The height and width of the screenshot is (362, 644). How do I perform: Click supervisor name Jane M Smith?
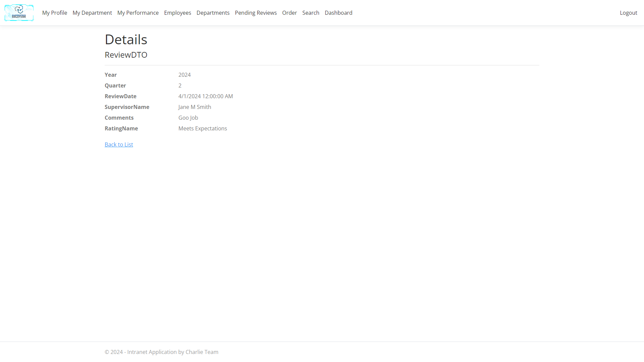click(195, 107)
